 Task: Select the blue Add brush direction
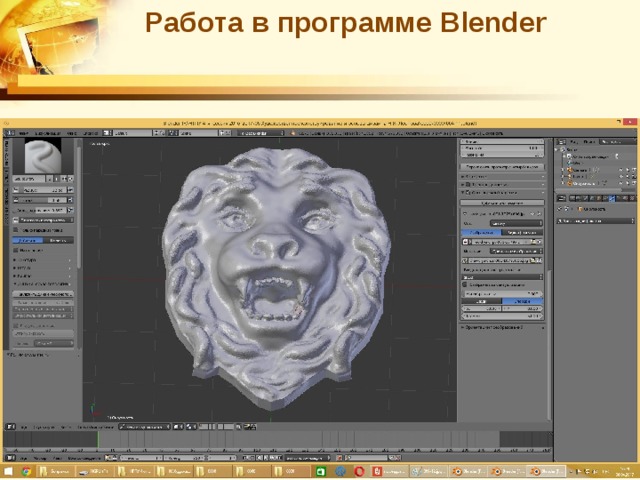click(28, 240)
